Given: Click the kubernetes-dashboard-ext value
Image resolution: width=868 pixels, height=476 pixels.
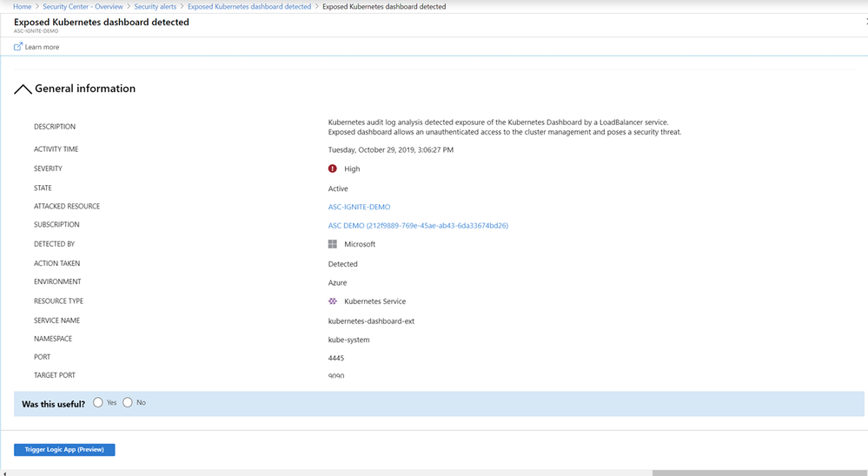Looking at the screenshot, I should click(372, 321).
